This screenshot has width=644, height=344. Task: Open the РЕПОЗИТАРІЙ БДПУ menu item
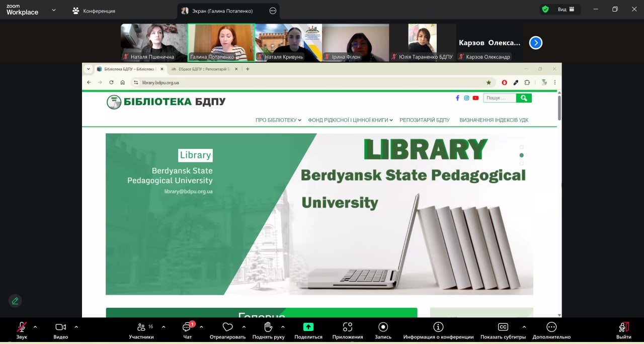pos(424,120)
